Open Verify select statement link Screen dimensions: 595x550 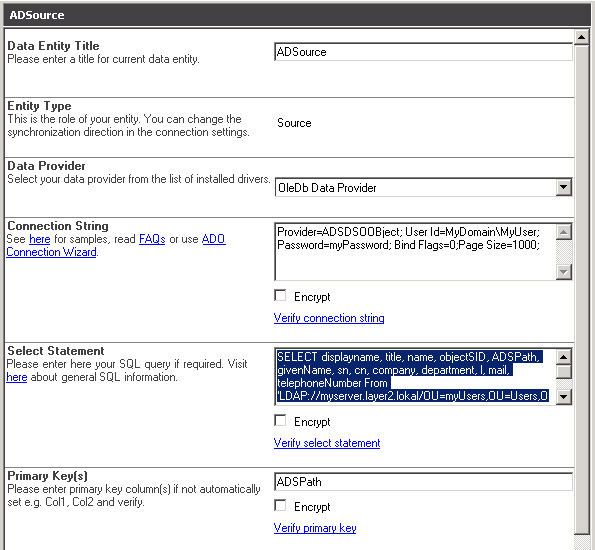click(x=327, y=443)
